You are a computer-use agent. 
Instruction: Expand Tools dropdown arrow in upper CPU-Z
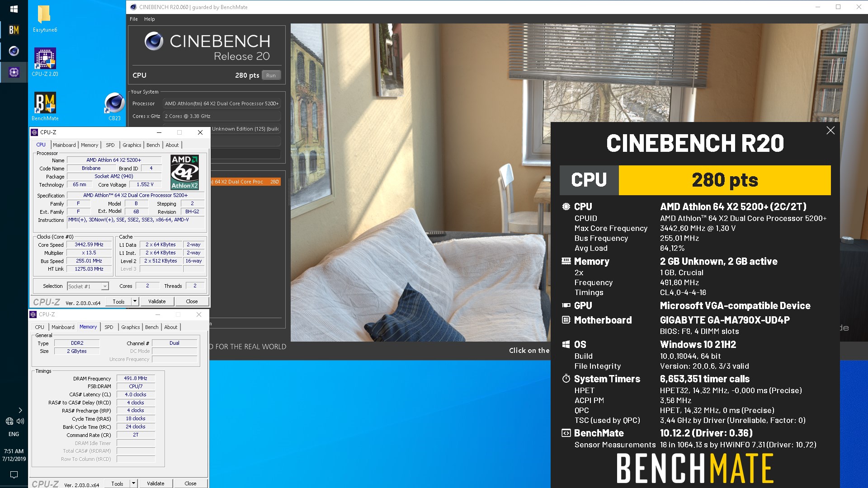tap(134, 301)
